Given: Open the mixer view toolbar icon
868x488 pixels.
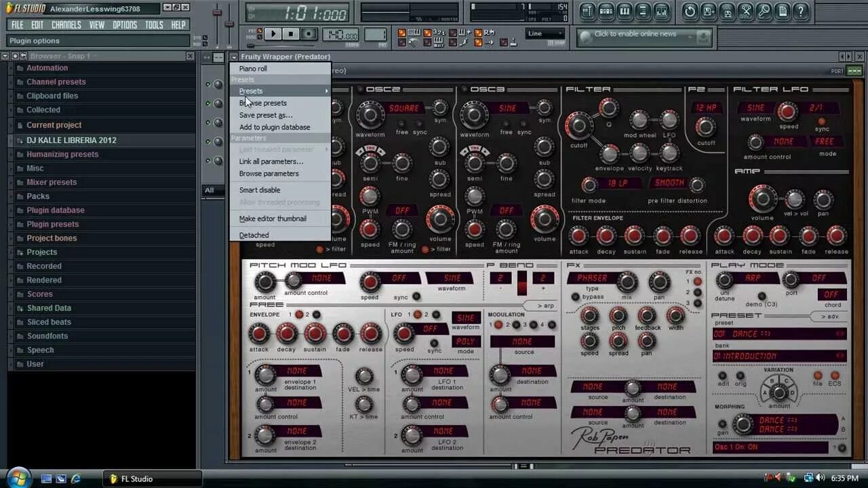Looking at the screenshot, I should (x=661, y=11).
